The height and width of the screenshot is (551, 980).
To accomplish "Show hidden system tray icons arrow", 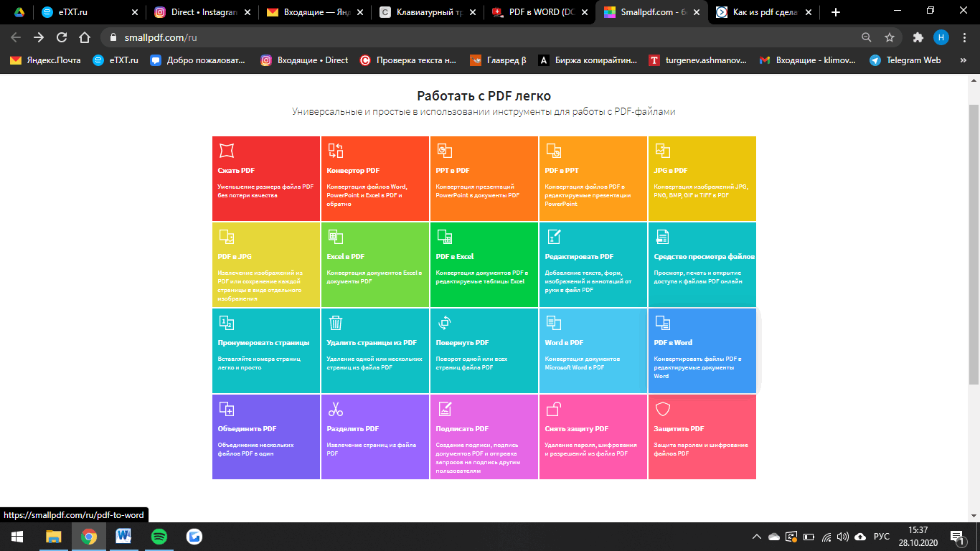I will (x=756, y=537).
